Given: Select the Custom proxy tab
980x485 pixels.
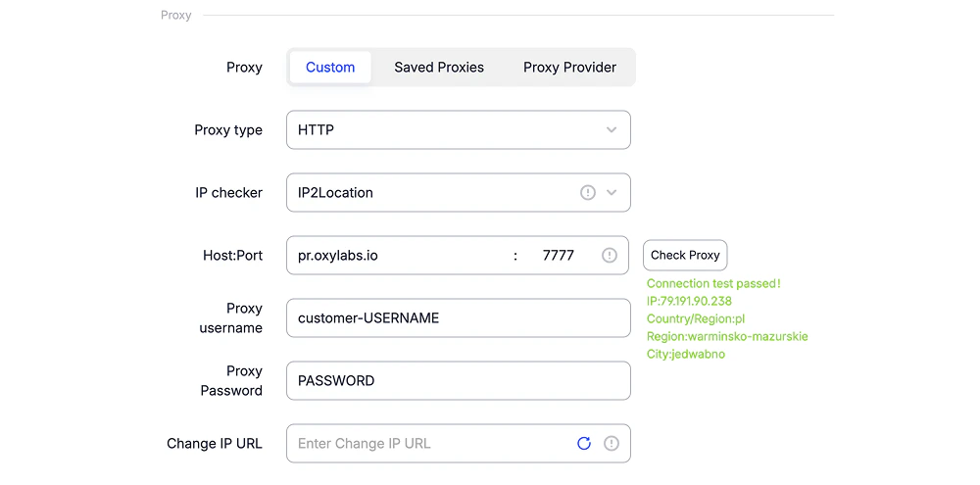Looking at the screenshot, I should tap(330, 68).
